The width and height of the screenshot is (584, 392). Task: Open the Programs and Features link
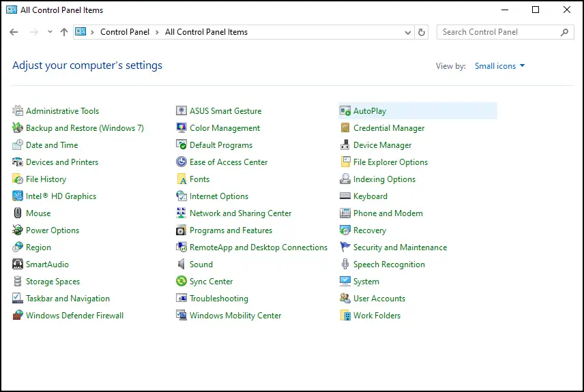click(231, 230)
